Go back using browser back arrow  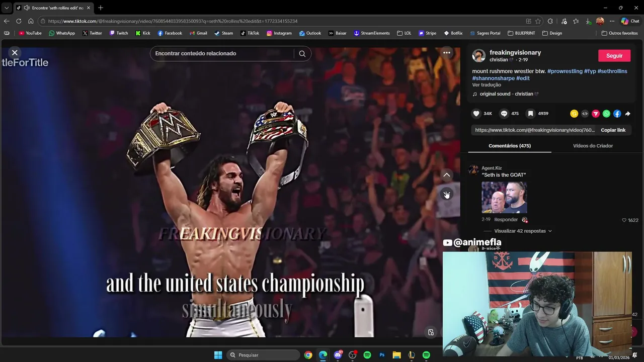point(6,21)
